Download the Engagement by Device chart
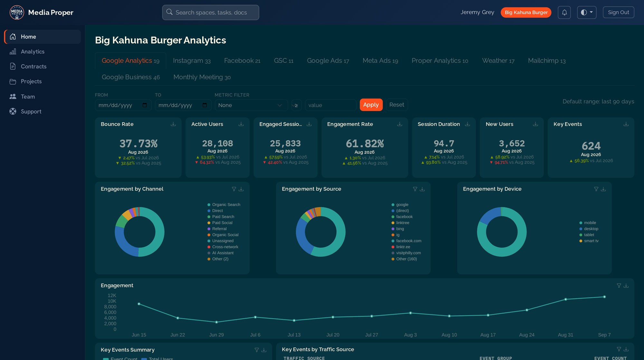This screenshot has height=360, width=644. pyautogui.click(x=603, y=189)
